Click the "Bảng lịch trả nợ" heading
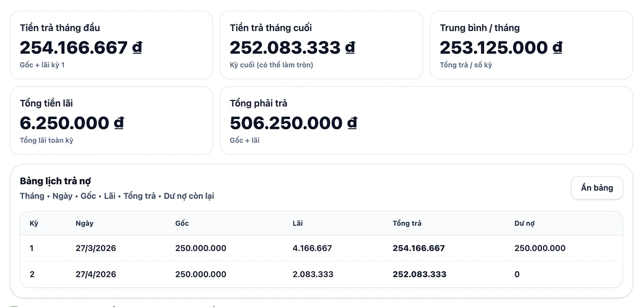This screenshot has width=644, height=307. click(x=55, y=181)
